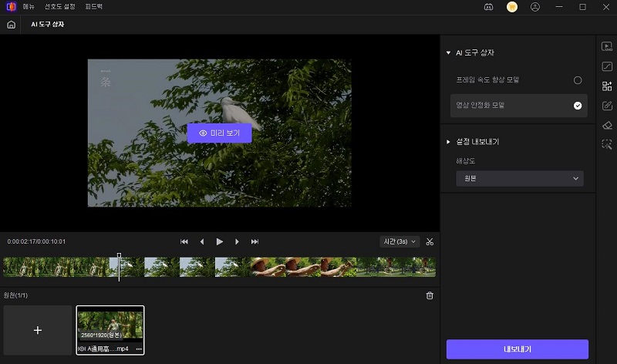The height and width of the screenshot is (364, 617).
Task: Click the 미리 보기 preview button
Action: (x=219, y=133)
